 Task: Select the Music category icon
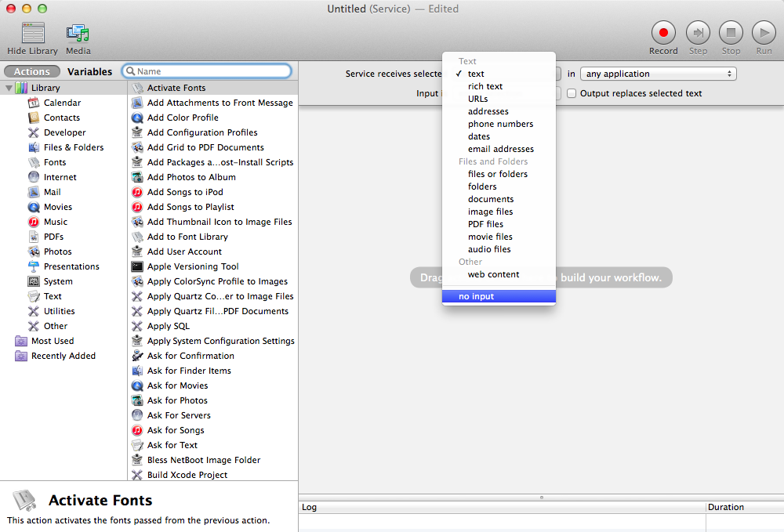click(x=34, y=222)
